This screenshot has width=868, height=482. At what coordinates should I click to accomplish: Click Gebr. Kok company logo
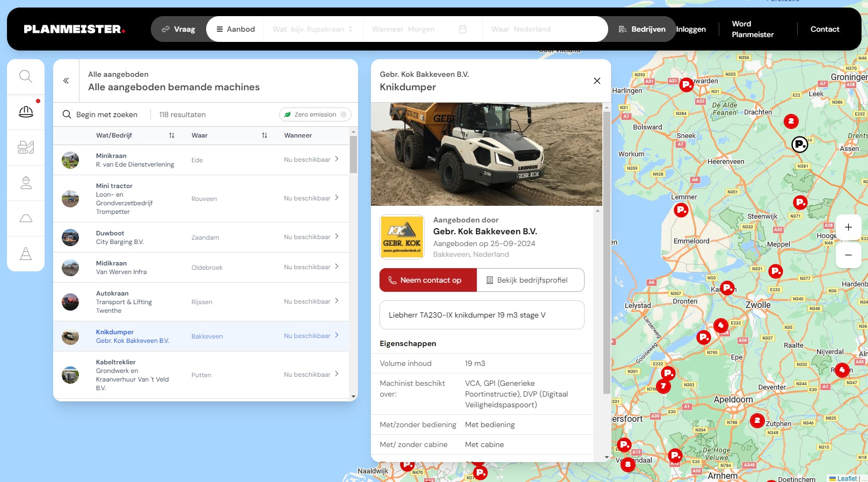point(402,237)
